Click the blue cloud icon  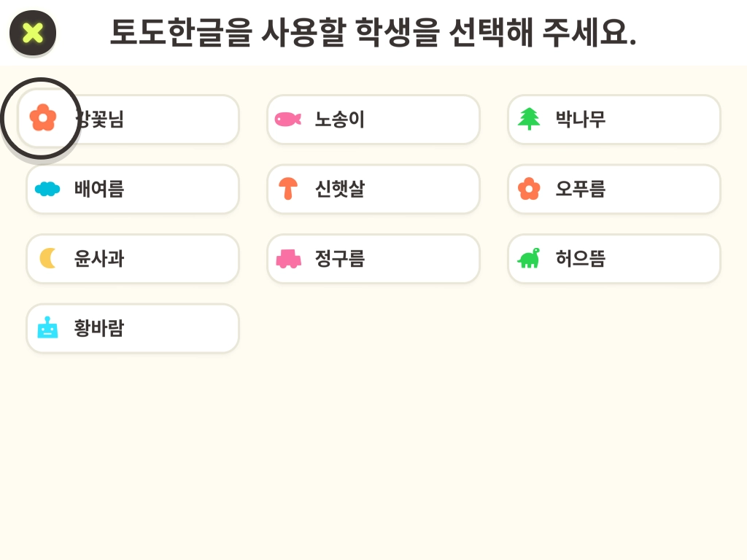[47, 189]
